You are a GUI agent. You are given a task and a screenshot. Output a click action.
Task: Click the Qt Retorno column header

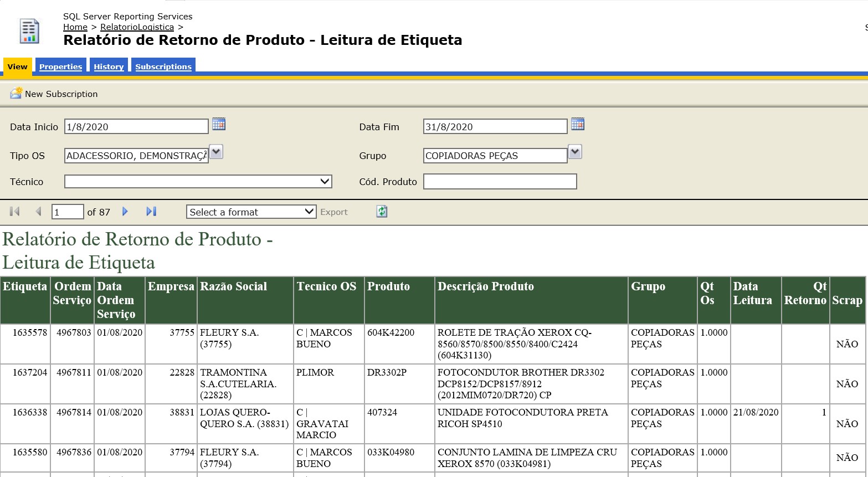click(x=805, y=300)
